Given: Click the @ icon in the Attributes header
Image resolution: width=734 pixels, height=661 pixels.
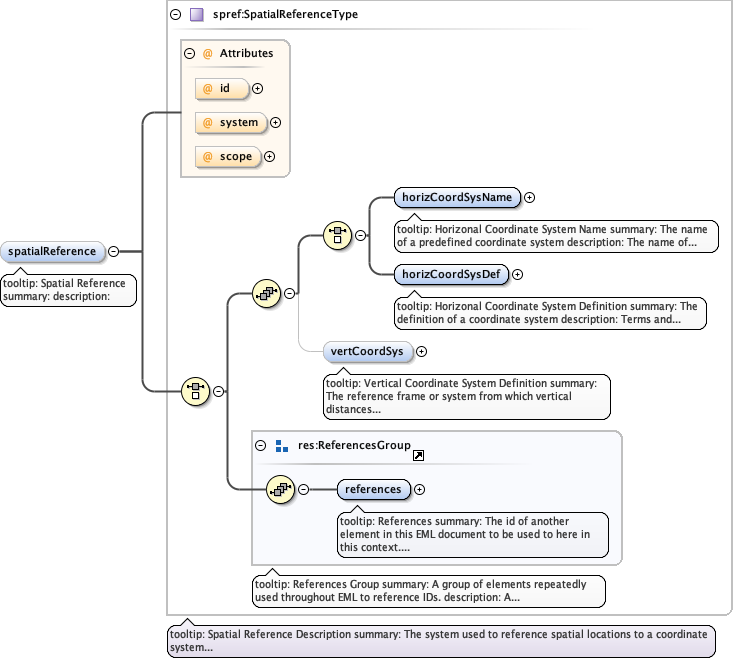Looking at the screenshot, I should (207, 53).
